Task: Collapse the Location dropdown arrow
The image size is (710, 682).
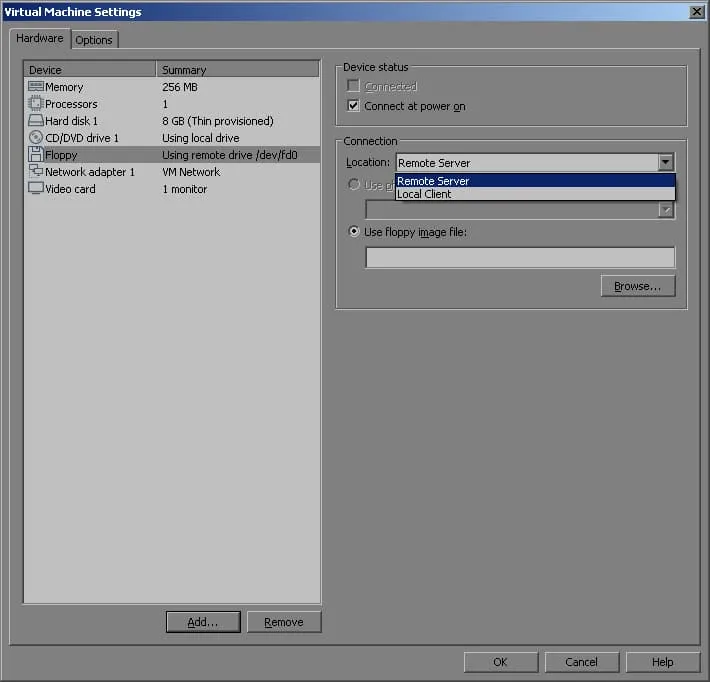Action: (x=666, y=163)
